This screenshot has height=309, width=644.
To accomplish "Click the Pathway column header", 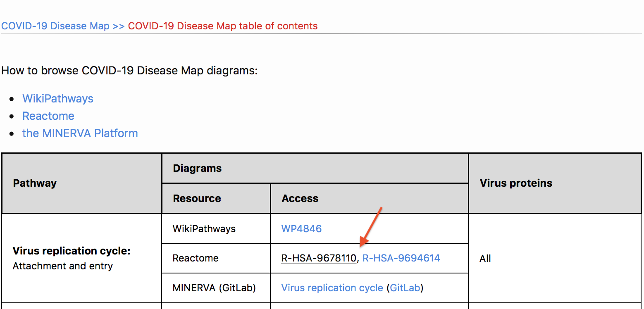I will [35, 183].
